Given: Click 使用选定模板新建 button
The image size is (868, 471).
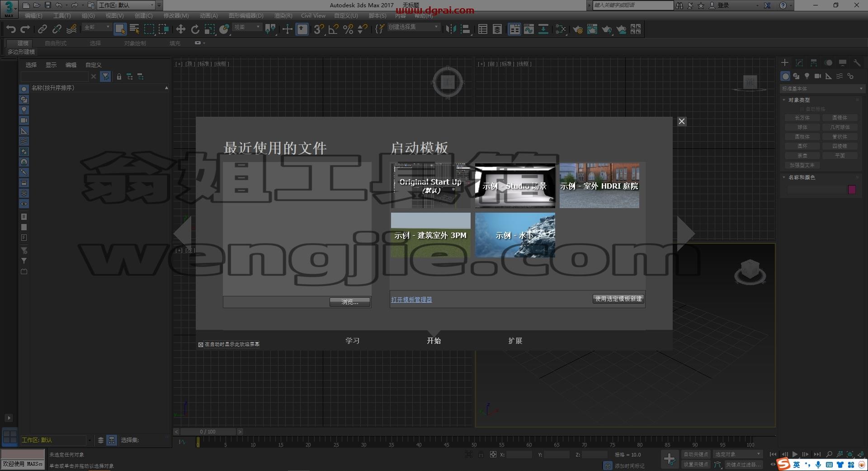Looking at the screenshot, I should pos(618,299).
